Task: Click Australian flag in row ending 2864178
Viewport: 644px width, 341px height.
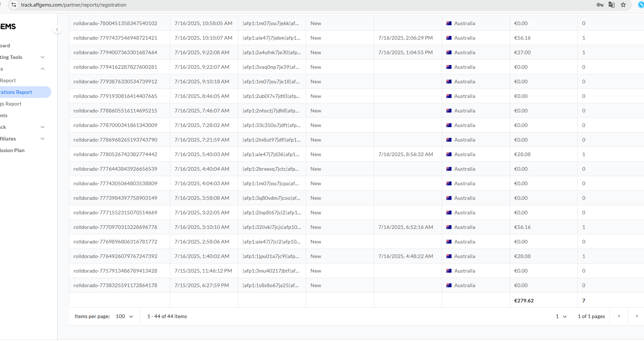Action: tap(449, 285)
